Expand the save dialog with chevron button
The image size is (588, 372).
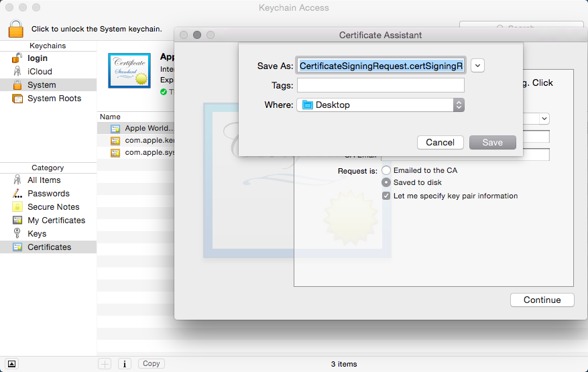(477, 66)
